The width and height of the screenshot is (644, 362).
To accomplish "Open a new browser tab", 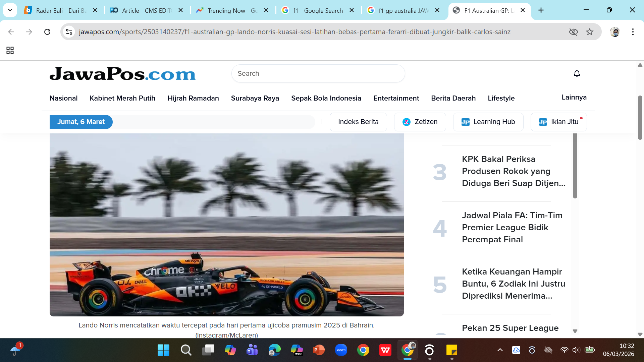I will (541, 10).
